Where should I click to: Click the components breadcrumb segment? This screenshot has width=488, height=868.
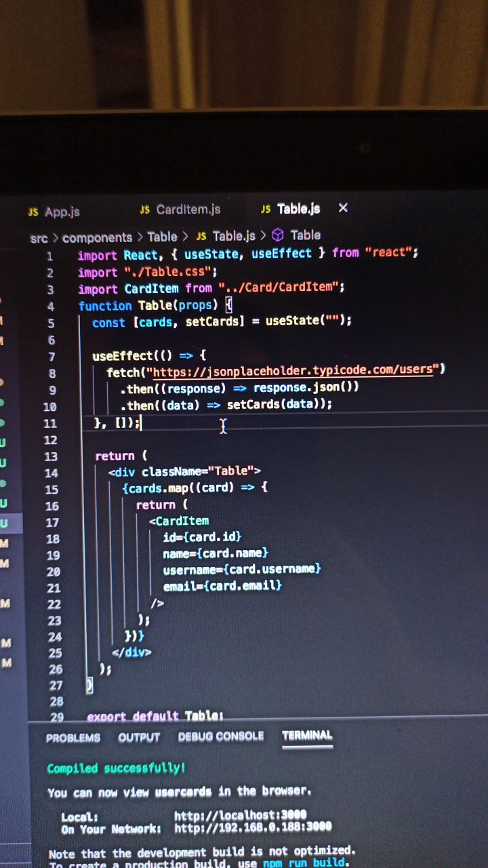tap(98, 237)
